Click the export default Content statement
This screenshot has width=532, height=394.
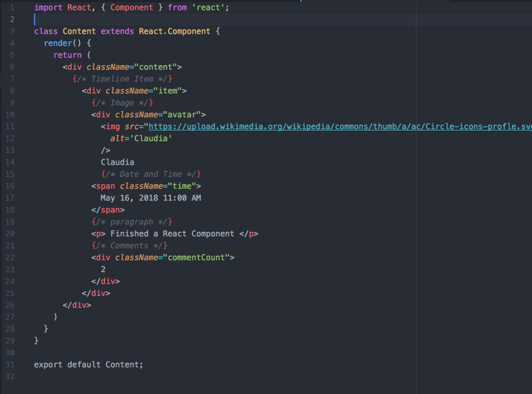coord(88,364)
